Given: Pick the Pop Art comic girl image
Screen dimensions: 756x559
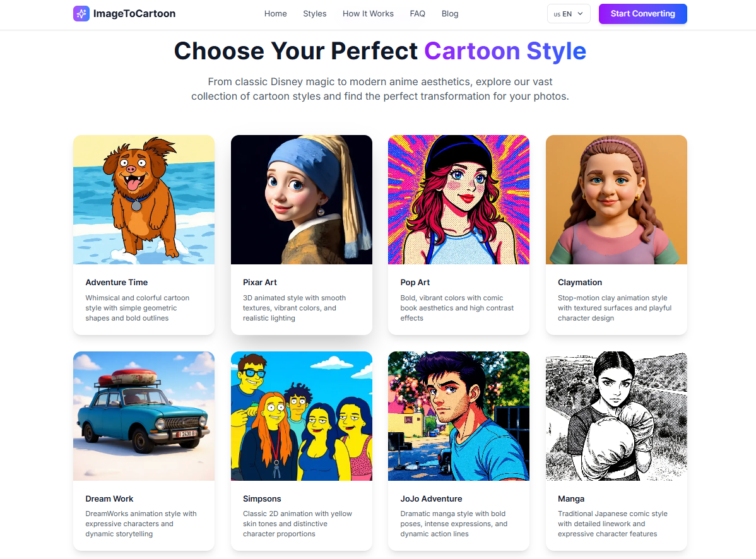Looking at the screenshot, I should (459, 199).
